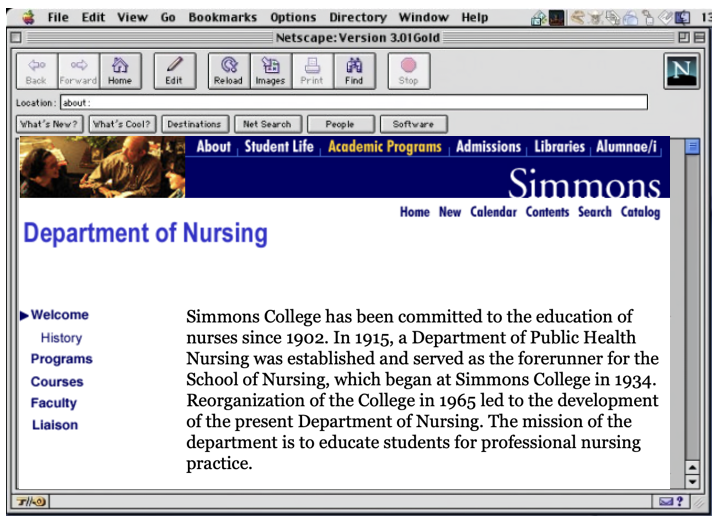The width and height of the screenshot is (716, 518).
Task: Click the Software directory button
Action: pyautogui.click(x=413, y=124)
